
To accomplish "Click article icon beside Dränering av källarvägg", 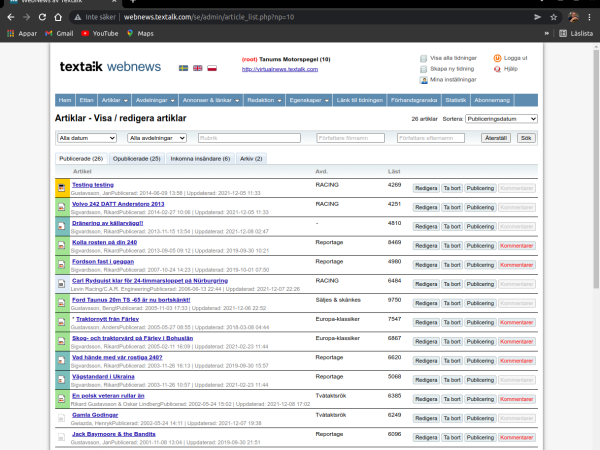I will tap(62, 226).
